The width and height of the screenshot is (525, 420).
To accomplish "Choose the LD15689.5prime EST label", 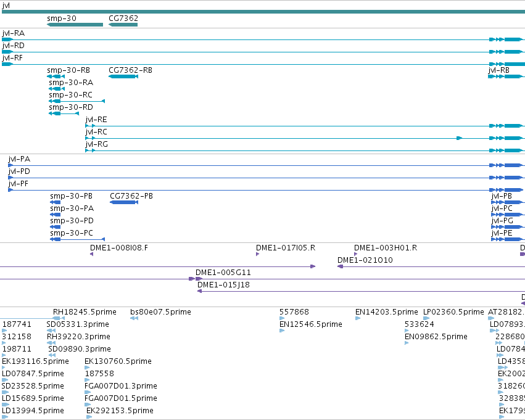I will point(33,399).
